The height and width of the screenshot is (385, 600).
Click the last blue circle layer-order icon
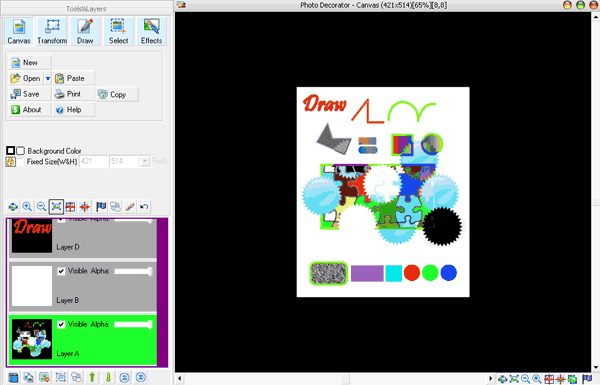point(140,378)
